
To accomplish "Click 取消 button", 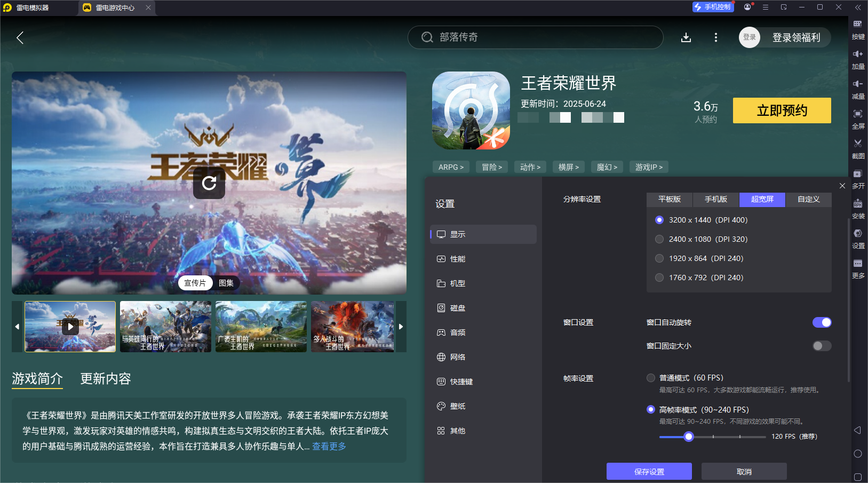I will click(744, 472).
